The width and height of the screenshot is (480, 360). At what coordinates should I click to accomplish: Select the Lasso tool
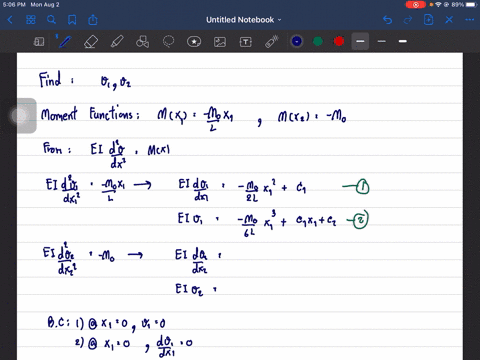(168, 42)
